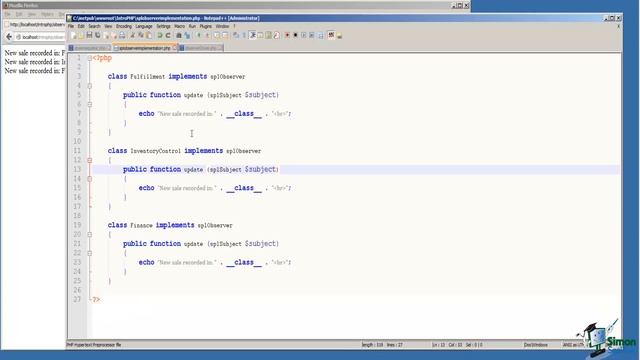Collapse Fulfillment class fold at line 4

tap(90, 86)
